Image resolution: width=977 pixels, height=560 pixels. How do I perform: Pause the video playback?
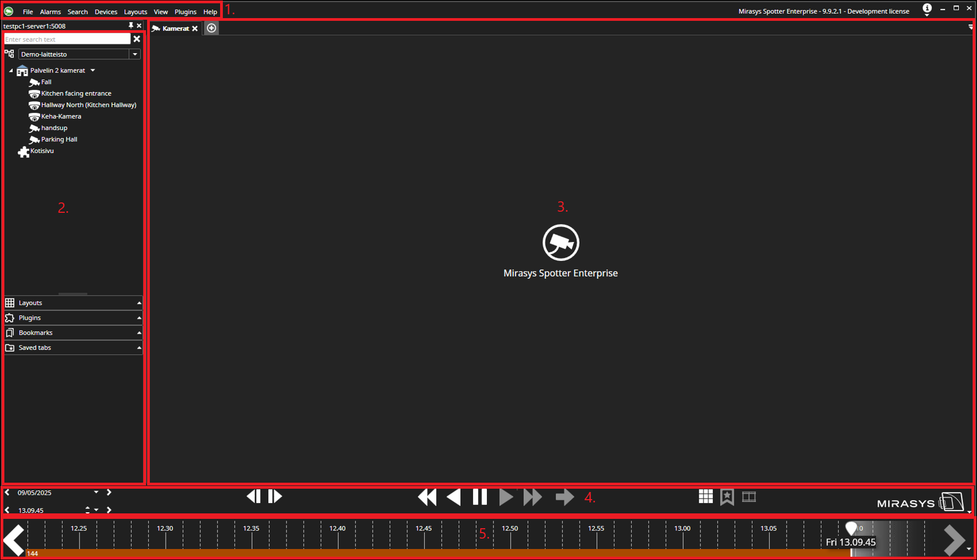point(480,497)
